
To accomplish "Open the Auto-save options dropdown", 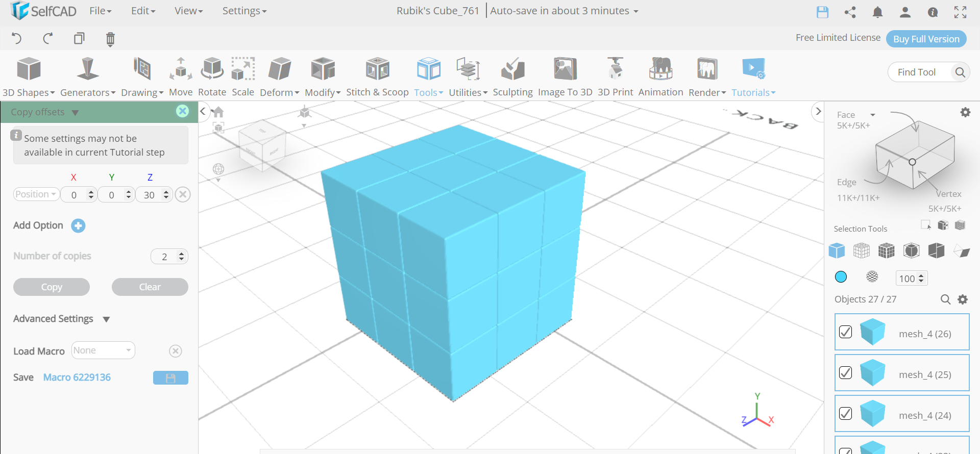I will click(x=636, y=11).
